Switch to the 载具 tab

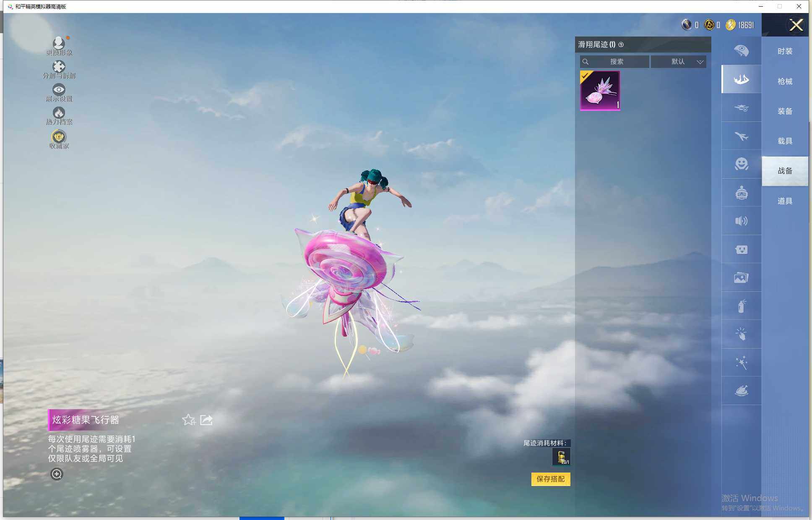tap(785, 141)
